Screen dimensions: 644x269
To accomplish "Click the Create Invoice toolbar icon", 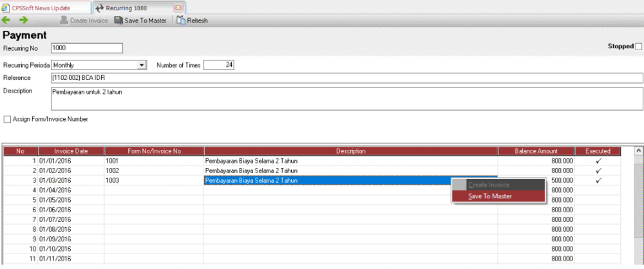I will click(x=64, y=21).
